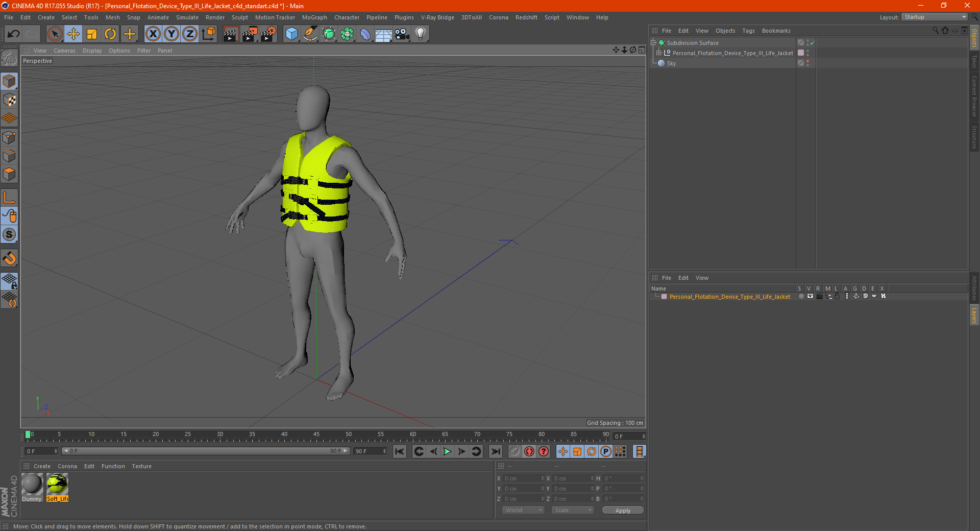The width and height of the screenshot is (980, 531).
Task: Add a Light object icon
Action: pyautogui.click(x=421, y=34)
